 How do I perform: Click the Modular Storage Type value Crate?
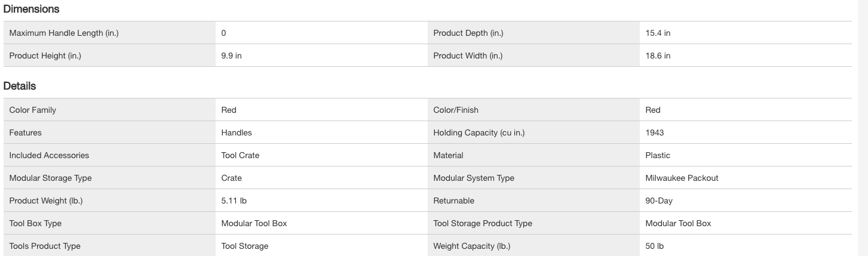coord(231,178)
